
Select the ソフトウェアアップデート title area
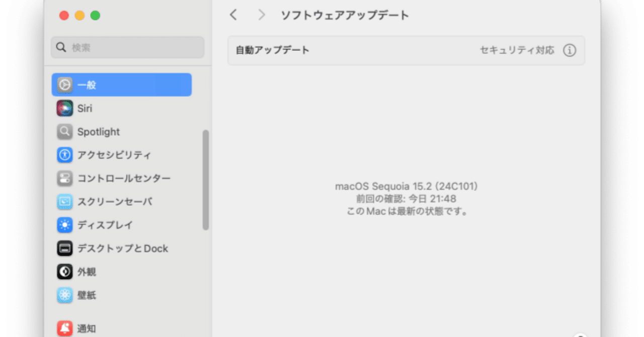coord(345,15)
